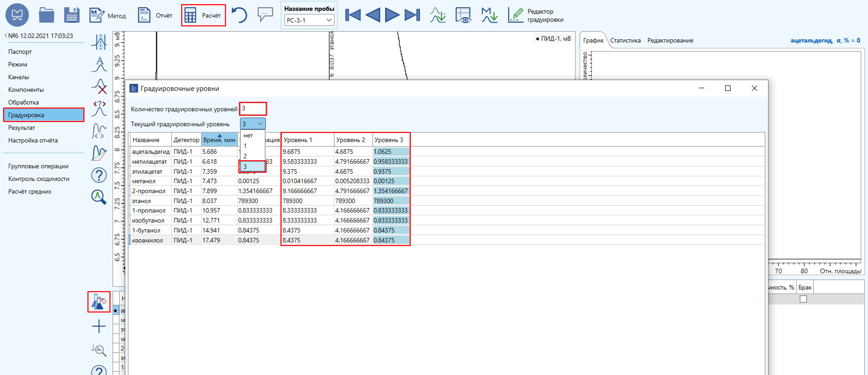Jump to first sample with skip-back arrow
The width and height of the screenshot is (868, 375).
tap(353, 15)
